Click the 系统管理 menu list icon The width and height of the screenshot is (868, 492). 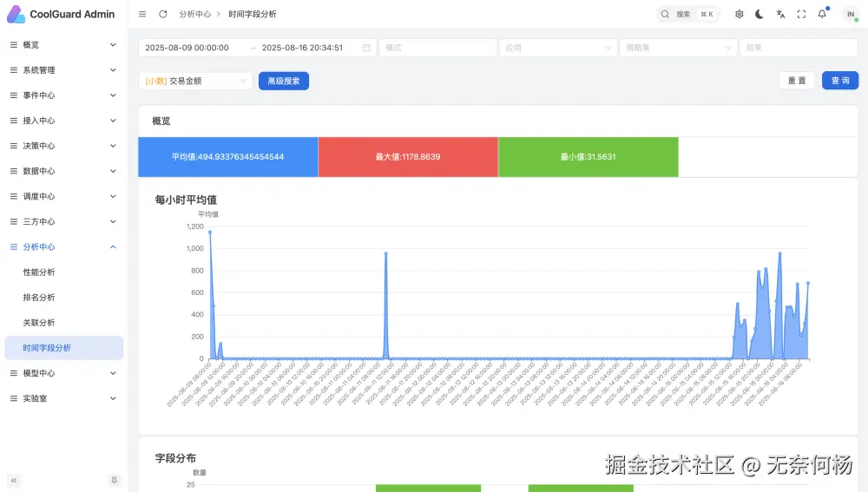(x=14, y=70)
